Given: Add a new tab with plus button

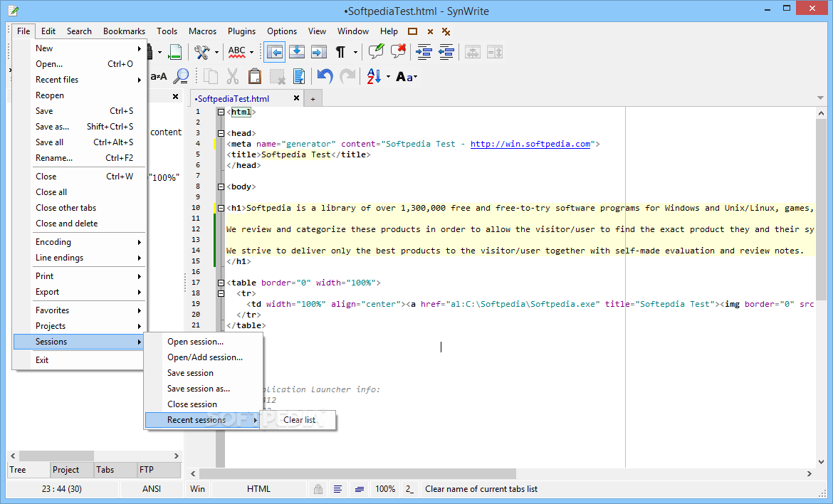Looking at the screenshot, I should 313,99.
